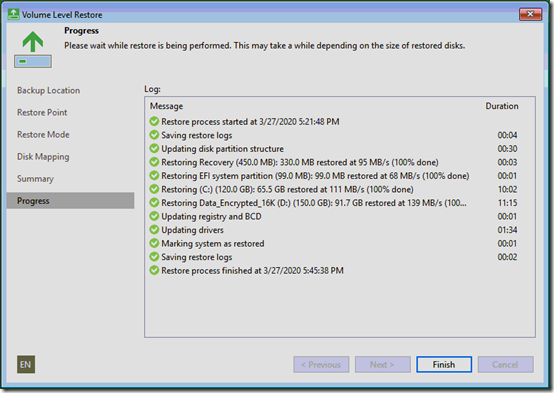Screen dimensions: 554x393
Task: Click the 01:34 duration value
Action: pos(507,230)
